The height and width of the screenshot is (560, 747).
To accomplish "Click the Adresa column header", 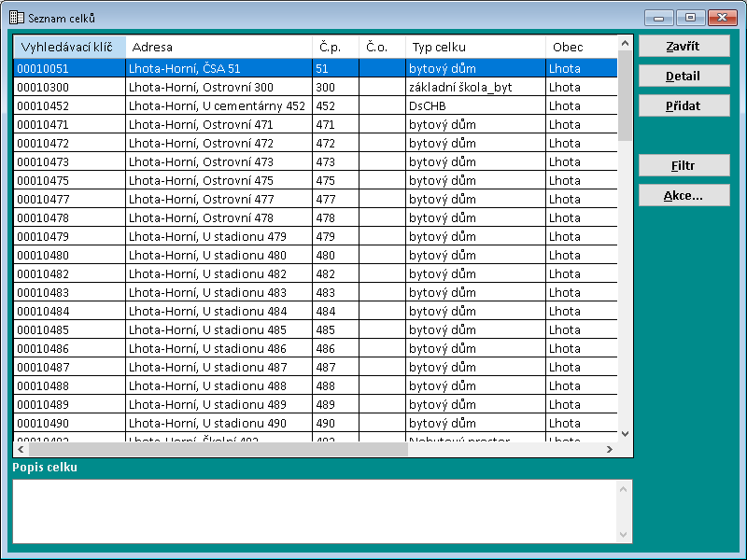I will 218,47.
